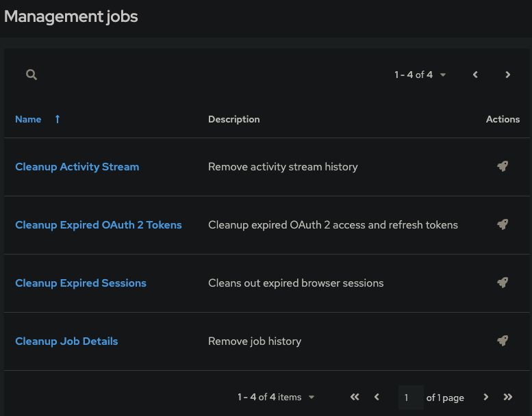This screenshot has width=532, height=416.
Task: Sort by Name column header
Action: (x=28, y=119)
